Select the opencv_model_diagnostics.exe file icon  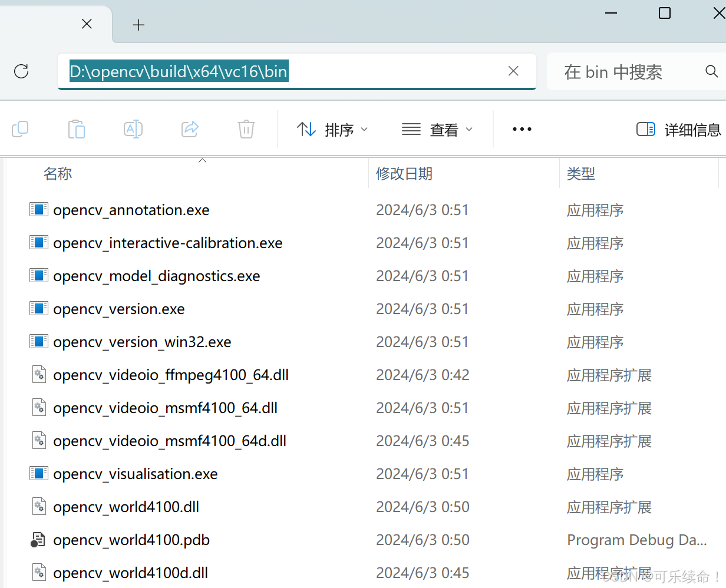pos(39,275)
